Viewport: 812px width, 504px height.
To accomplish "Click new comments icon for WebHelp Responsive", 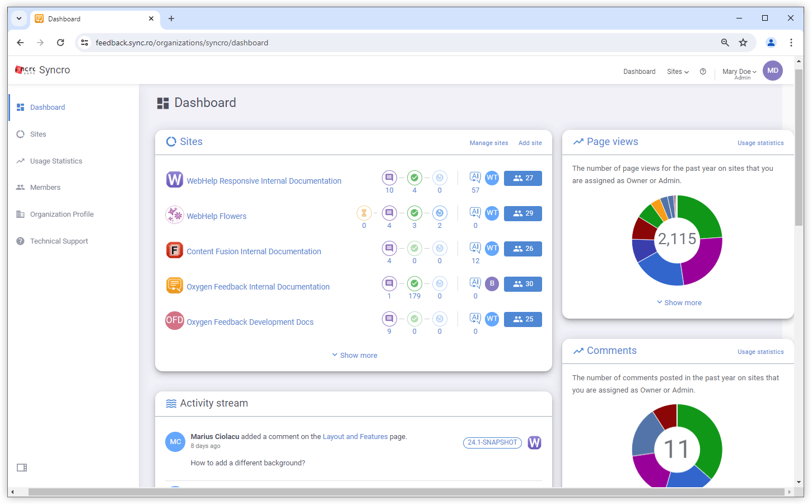I will tap(389, 178).
